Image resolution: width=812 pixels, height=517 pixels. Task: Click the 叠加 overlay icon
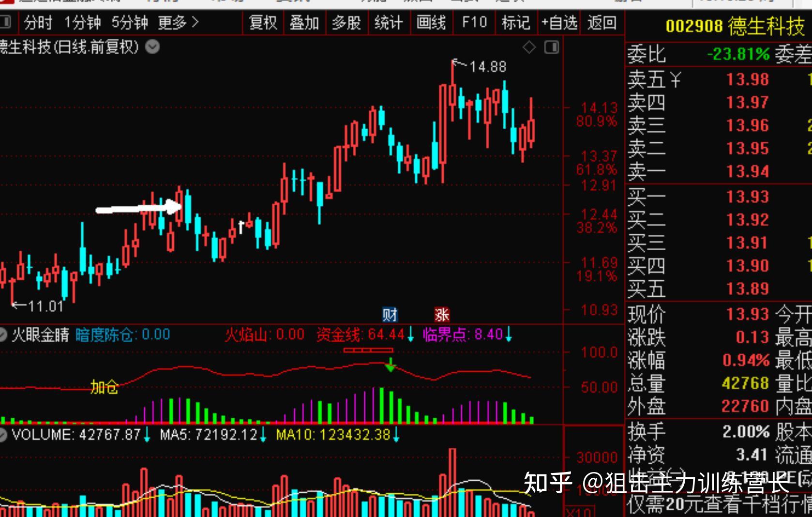(x=303, y=22)
